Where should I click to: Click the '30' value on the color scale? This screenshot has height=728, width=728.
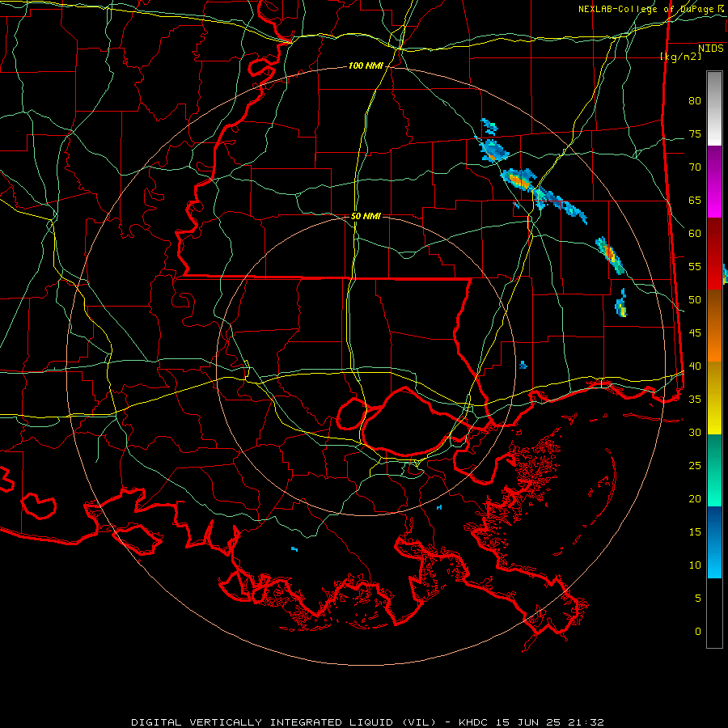695,433
